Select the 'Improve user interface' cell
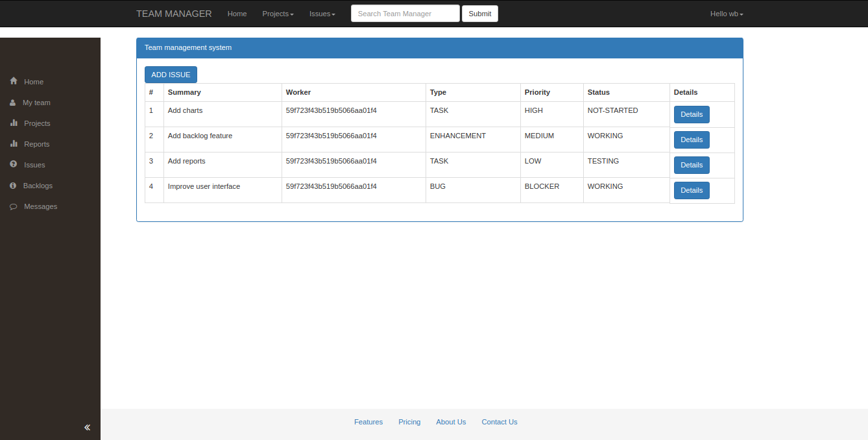Screen dimensions: 868x440 pos(223,190)
